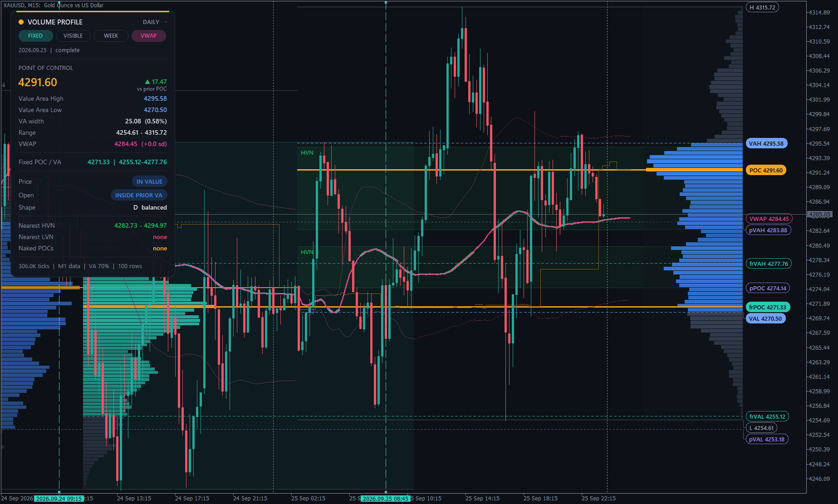Click the Nearest HVN range 4282.73 - 4294.97
The image size is (838, 504).
click(x=140, y=226)
